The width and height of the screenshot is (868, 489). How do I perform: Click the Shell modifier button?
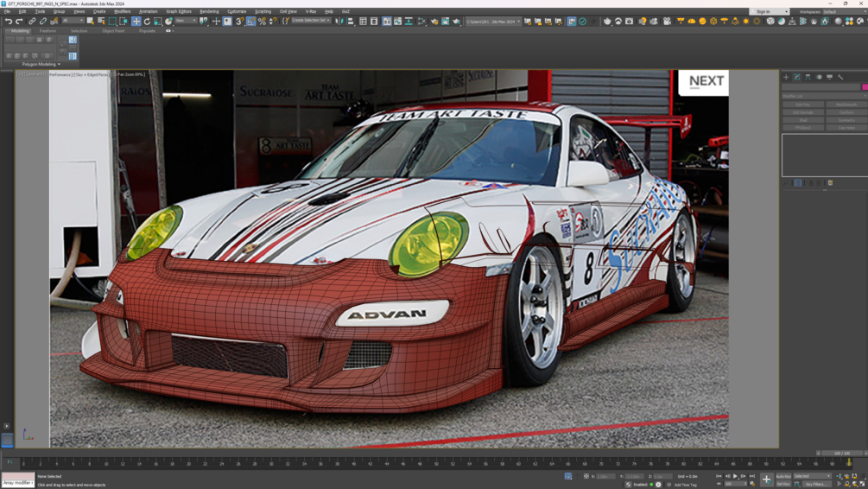[802, 120]
